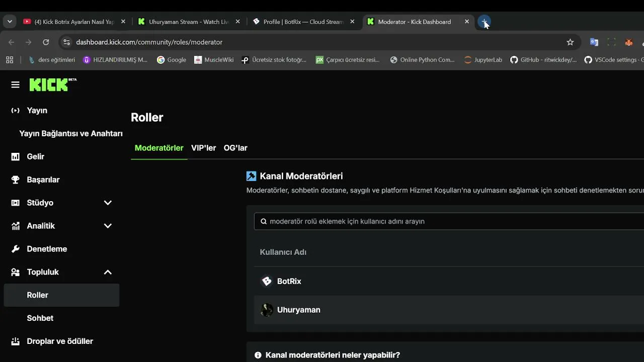Switch to the VIP'ler tab

point(203,148)
